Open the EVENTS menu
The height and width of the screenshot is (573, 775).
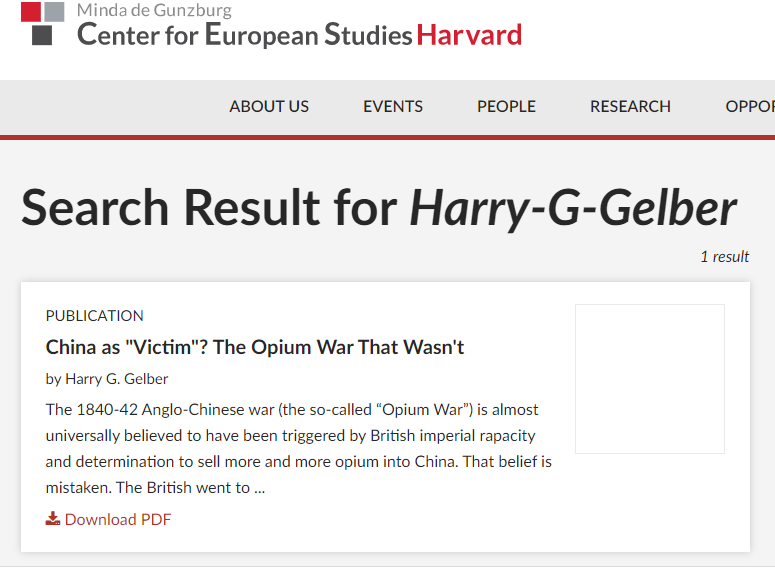[x=393, y=106]
